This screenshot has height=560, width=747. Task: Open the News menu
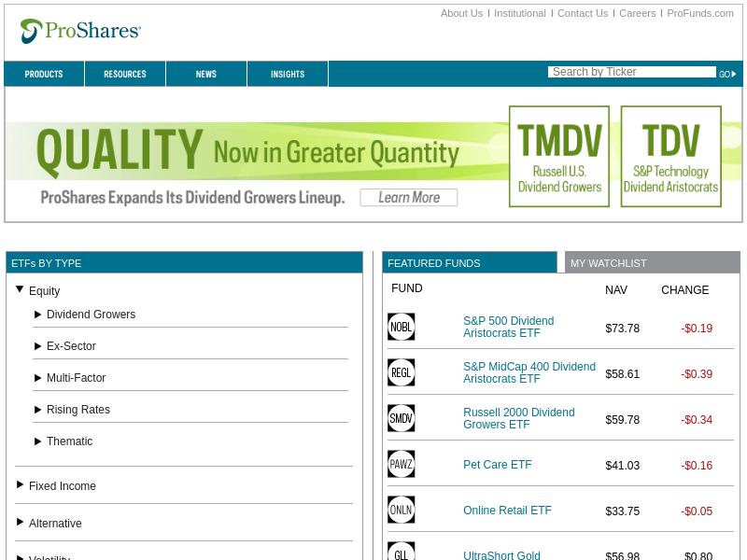click(205, 74)
